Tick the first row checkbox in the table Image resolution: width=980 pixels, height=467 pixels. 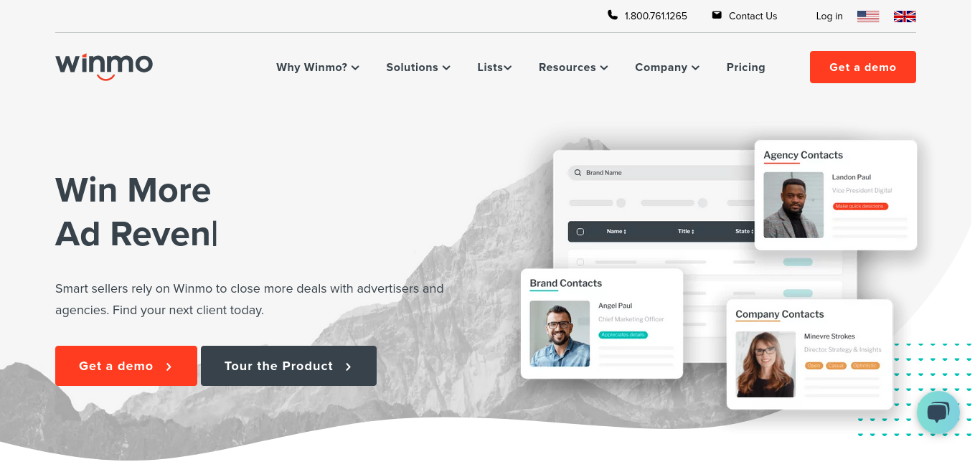coord(580,262)
